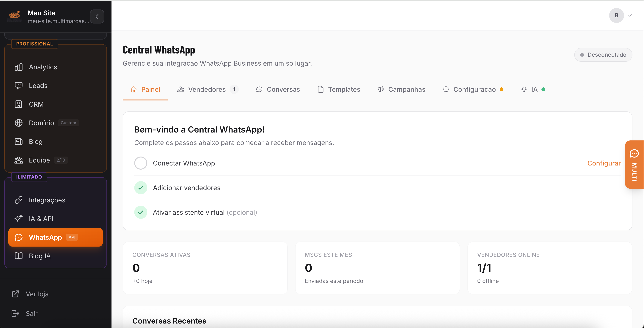Screen dimensions: 644x328
Task: Collapse the sidebar with the chevron button
Action: tap(97, 16)
